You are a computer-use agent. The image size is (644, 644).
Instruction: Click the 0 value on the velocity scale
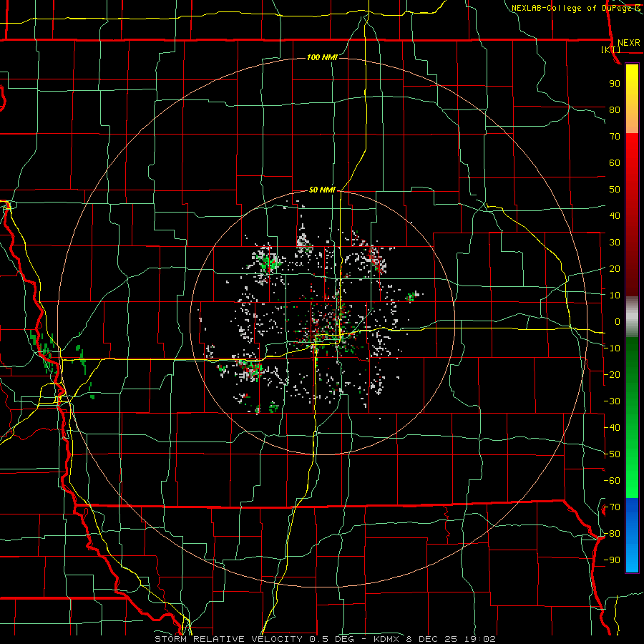[618, 321]
